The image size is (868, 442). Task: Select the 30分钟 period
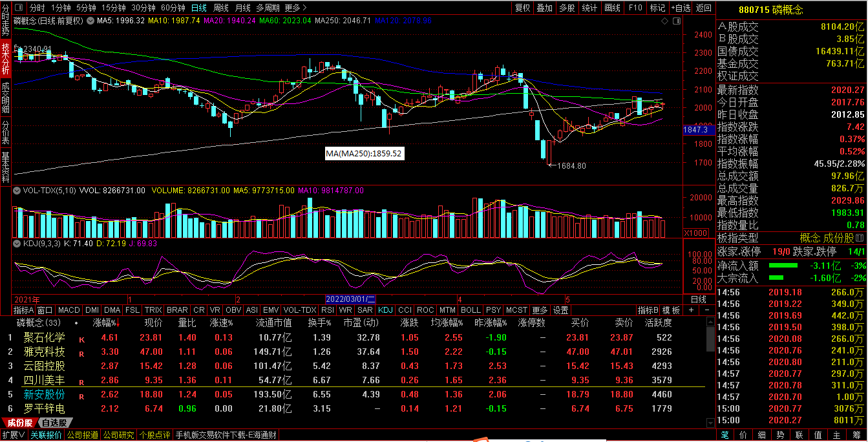tap(143, 8)
